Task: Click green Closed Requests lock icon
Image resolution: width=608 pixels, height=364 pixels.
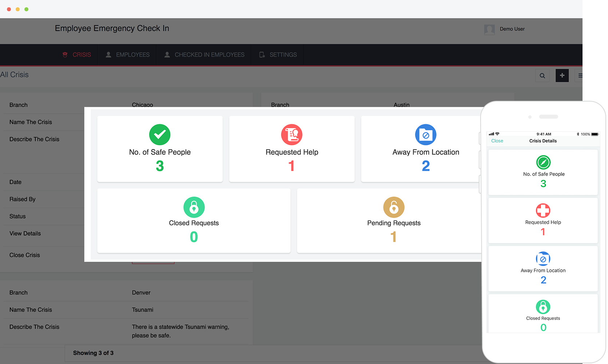Action: click(x=194, y=207)
